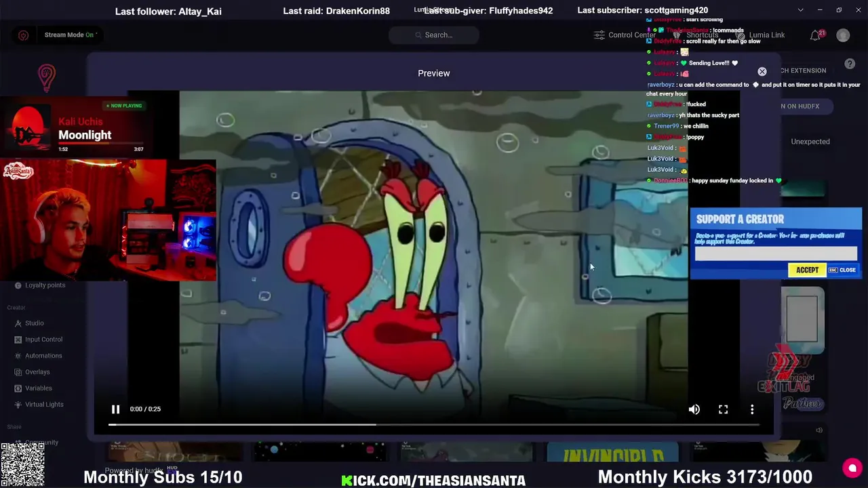868x488 pixels.
Task: Click the Monthly Subs 15/10 counter
Action: (163, 477)
